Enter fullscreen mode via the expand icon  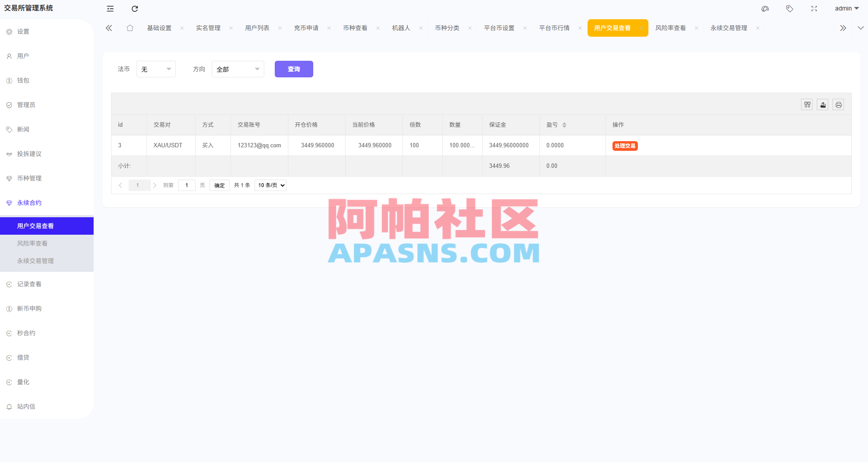[x=814, y=8]
